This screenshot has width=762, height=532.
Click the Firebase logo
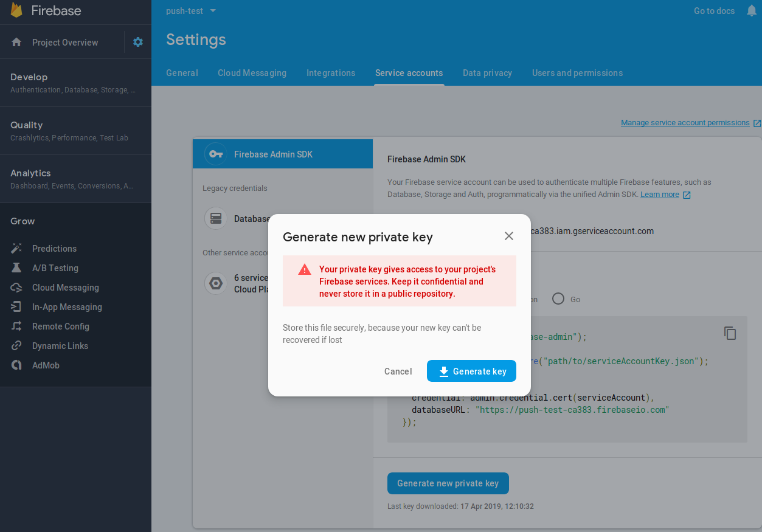click(17, 11)
